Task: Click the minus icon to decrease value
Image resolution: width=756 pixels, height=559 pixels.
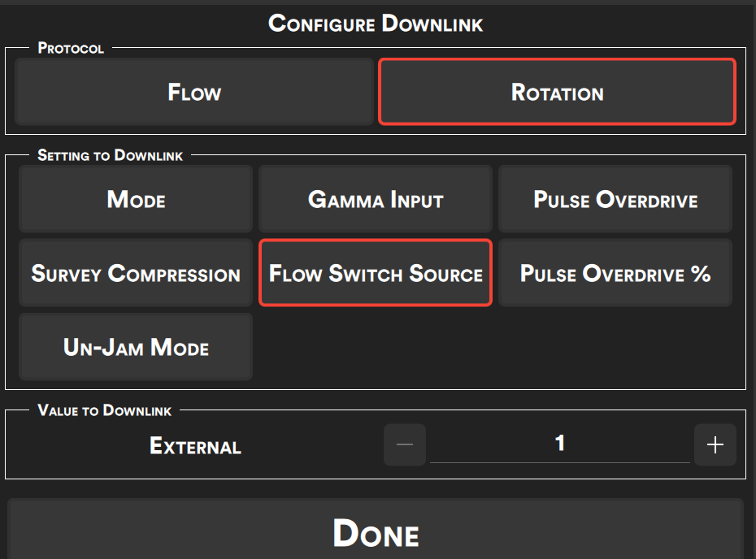Action: point(405,445)
